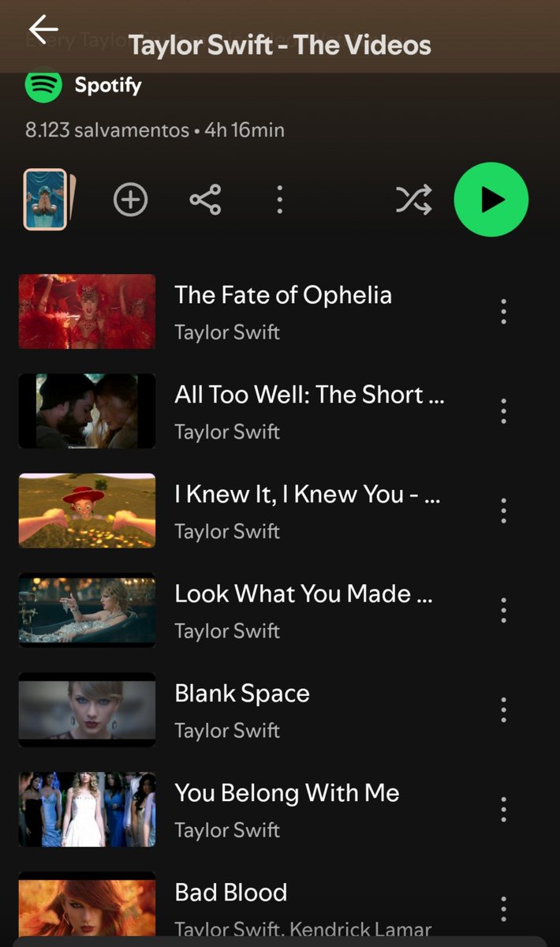Share the playlist via share icon

205,200
